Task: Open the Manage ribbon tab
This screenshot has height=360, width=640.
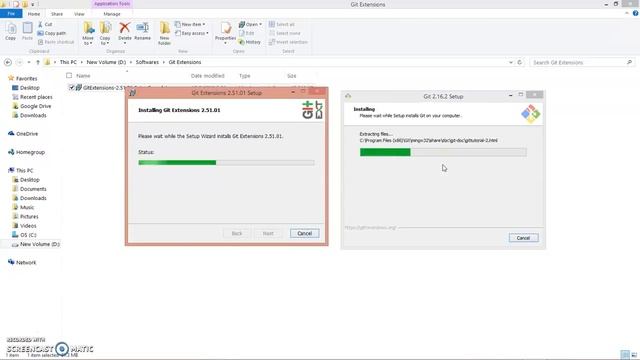Action: point(112,14)
